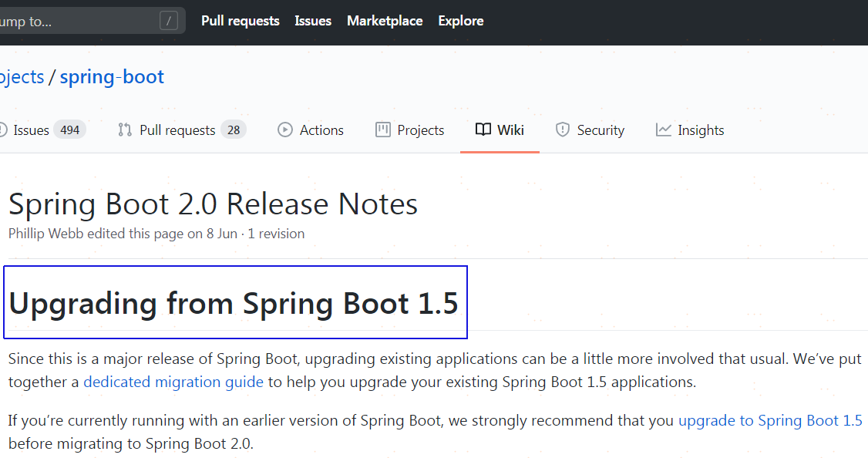Click the slash shortcut key icon

coord(169,21)
